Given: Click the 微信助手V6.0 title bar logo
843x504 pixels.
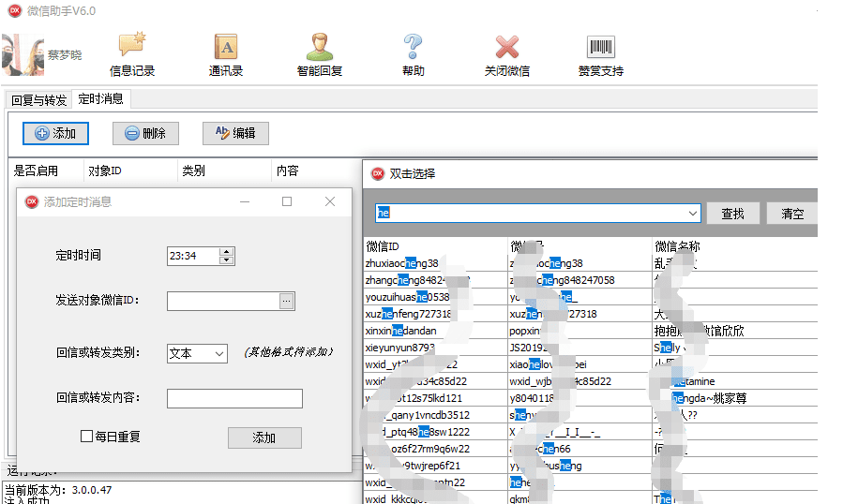Looking at the screenshot, I should pyautogui.click(x=14, y=10).
